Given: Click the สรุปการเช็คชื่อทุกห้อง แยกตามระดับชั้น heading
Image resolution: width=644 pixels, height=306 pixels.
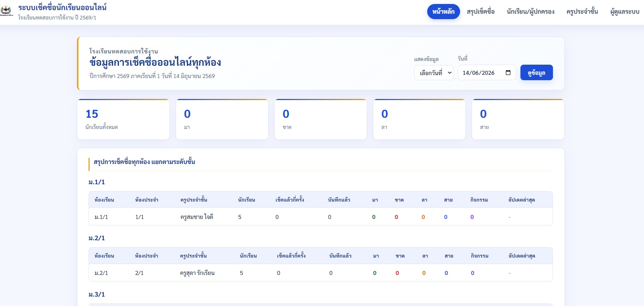Looking at the screenshot, I should click(x=144, y=162).
